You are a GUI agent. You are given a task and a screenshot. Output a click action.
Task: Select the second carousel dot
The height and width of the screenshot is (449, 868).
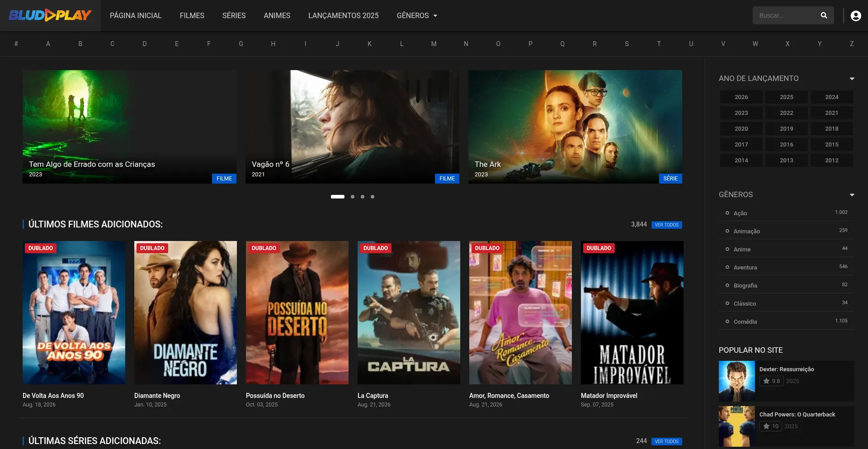353,197
